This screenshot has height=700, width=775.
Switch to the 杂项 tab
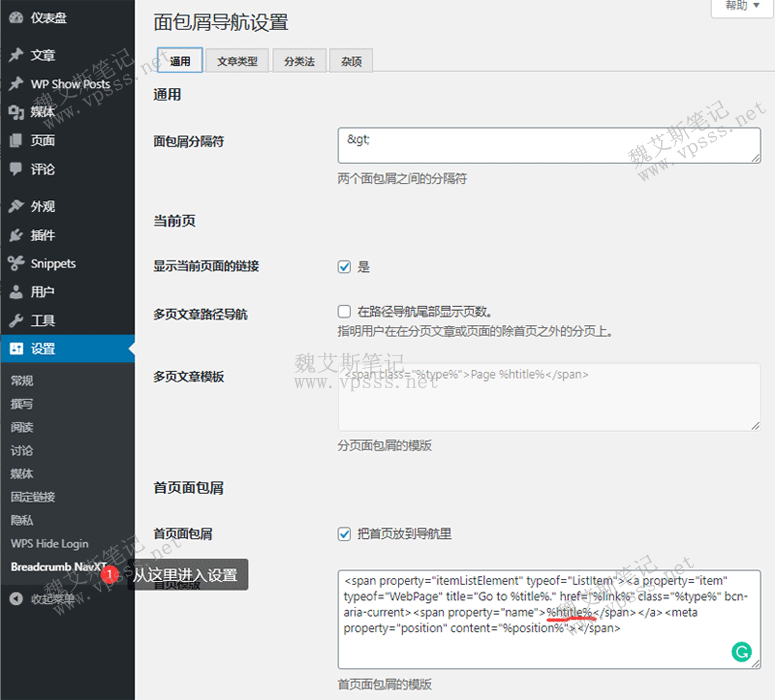(351, 61)
